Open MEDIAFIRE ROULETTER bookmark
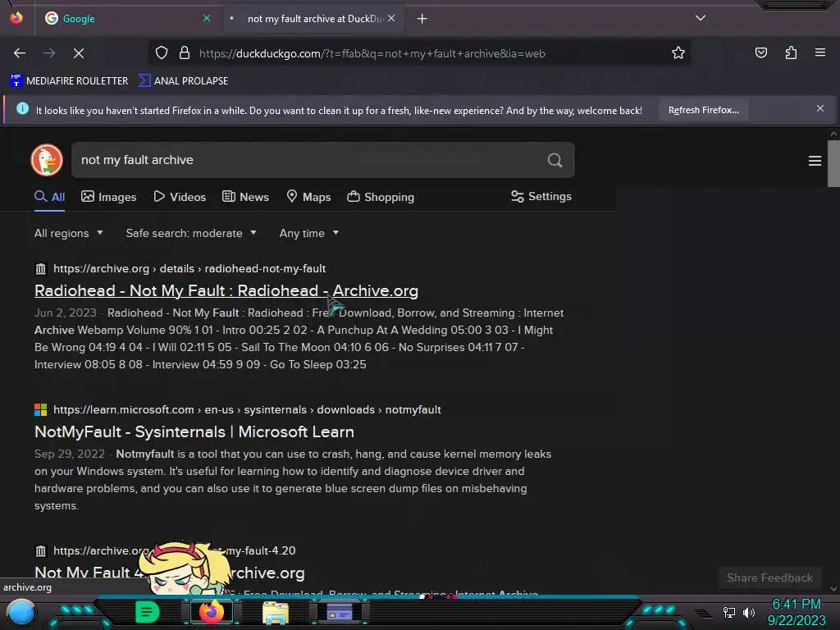Viewport: 840px width, 630px height. [69, 81]
